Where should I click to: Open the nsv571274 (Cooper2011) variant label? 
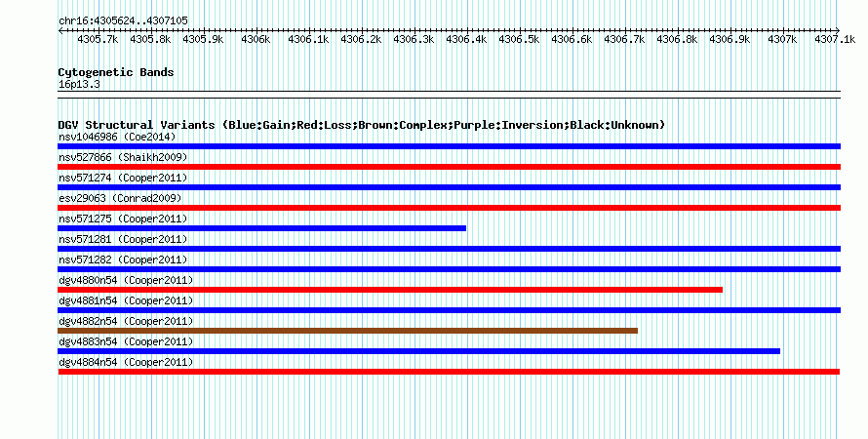coord(123,178)
